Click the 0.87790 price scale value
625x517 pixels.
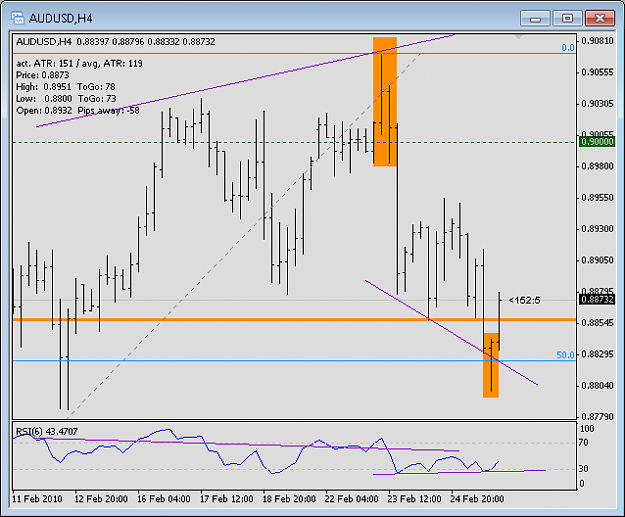(x=597, y=417)
